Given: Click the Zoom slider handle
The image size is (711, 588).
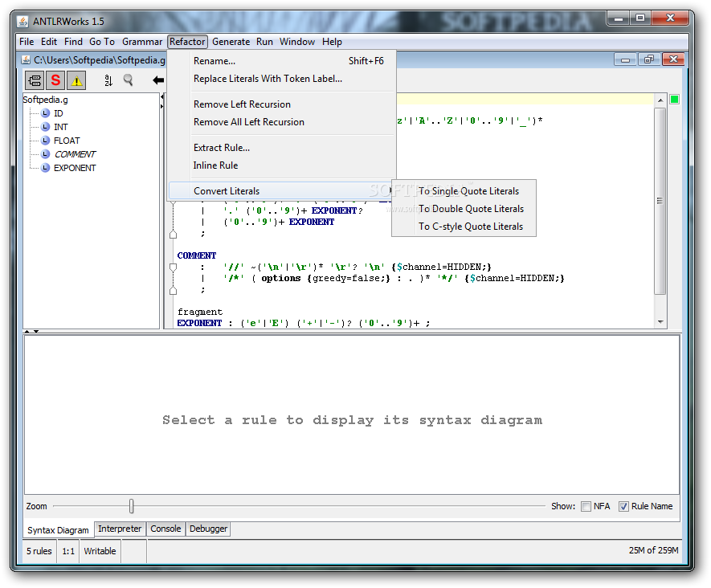Looking at the screenshot, I should click(x=132, y=506).
